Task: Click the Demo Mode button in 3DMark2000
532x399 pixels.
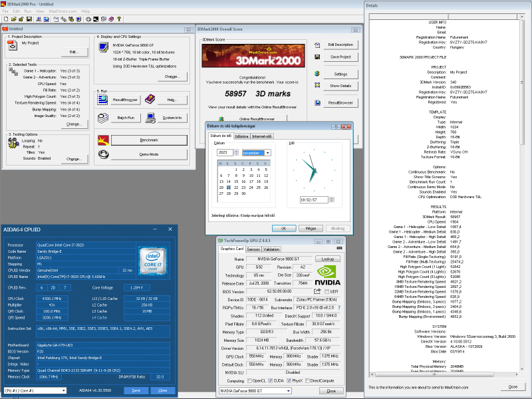Action: coord(149,154)
